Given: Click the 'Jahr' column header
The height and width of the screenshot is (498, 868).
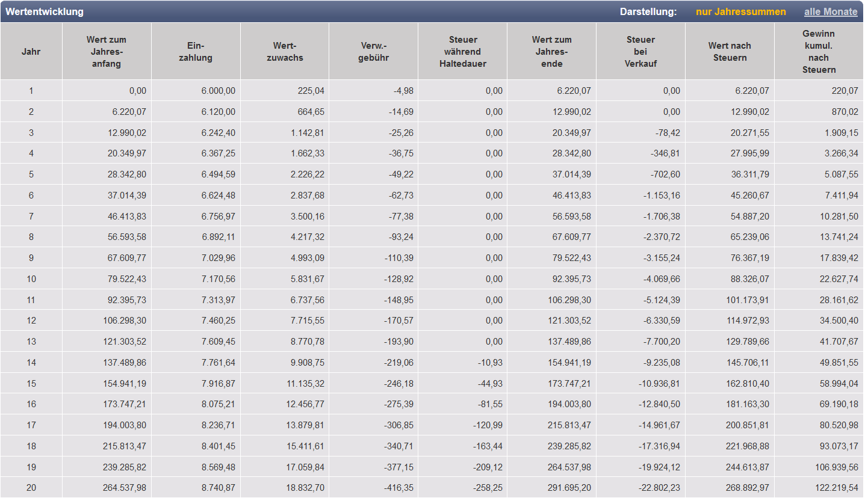Looking at the screenshot, I should (x=31, y=52).
